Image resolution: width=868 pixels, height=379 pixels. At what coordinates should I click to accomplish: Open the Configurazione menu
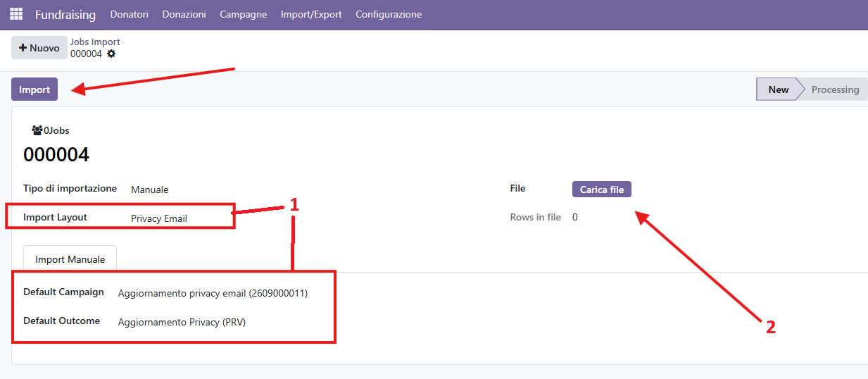pyautogui.click(x=389, y=14)
